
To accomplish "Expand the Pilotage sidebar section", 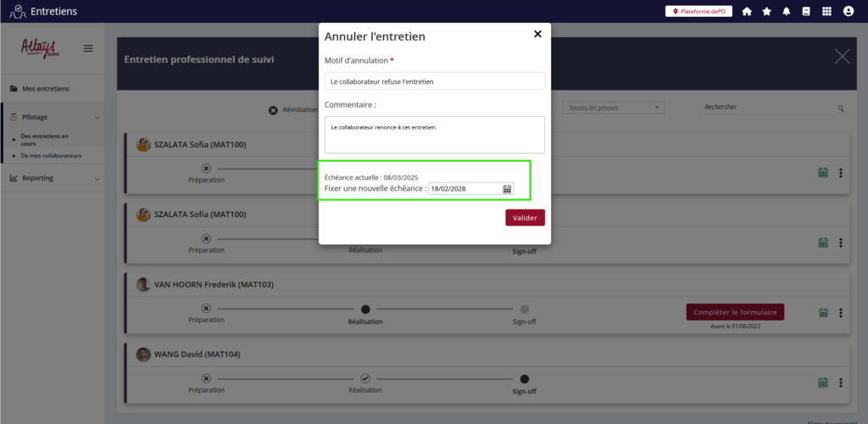I will click(x=51, y=117).
